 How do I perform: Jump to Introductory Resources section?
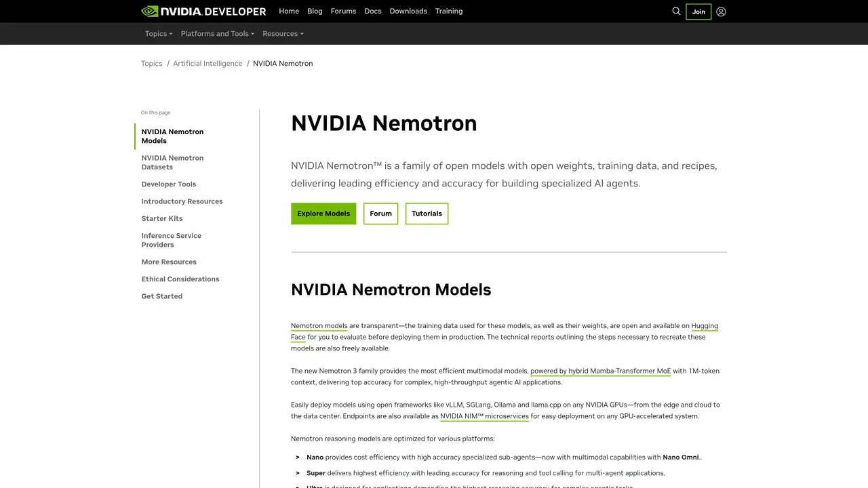(x=182, y=201)
